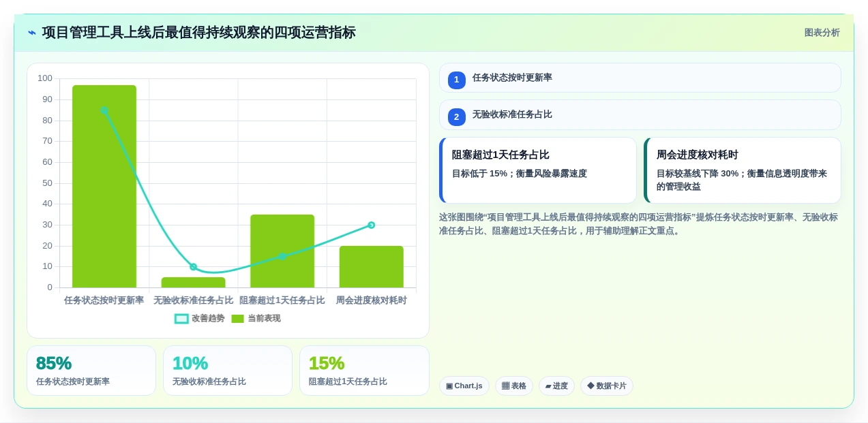Click the 当前表现 green legend swatch

(x=237, y=318)
